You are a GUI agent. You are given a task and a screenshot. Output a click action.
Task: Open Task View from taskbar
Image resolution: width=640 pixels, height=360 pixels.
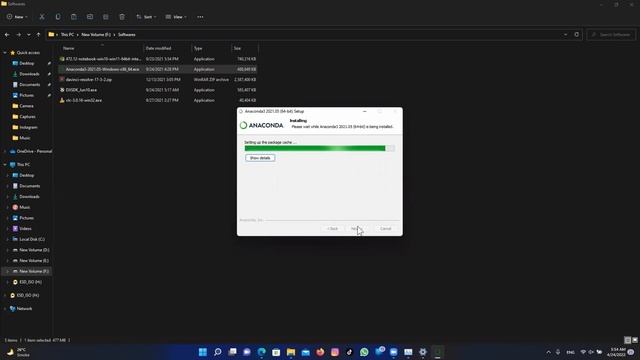(232, 352)
